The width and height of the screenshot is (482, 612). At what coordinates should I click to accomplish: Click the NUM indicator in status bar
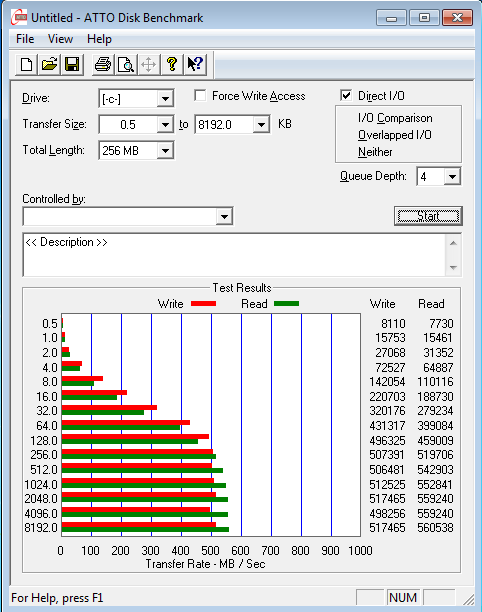[x=403, y=598]
